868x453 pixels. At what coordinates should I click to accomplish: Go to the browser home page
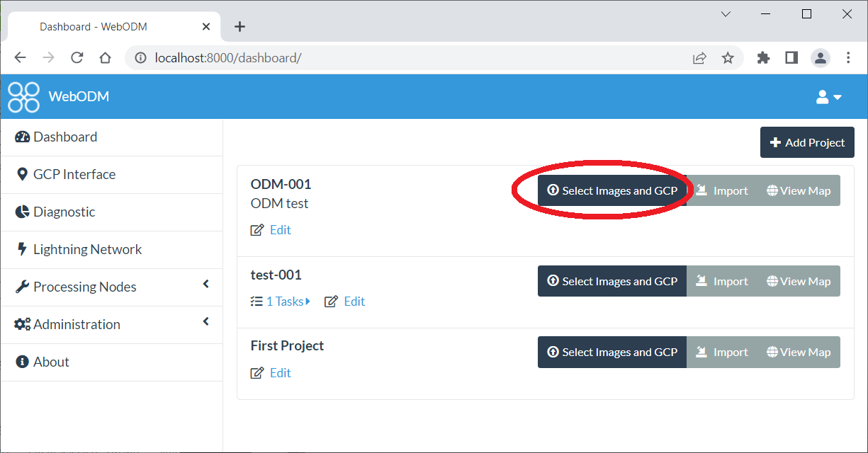[105, 58]
